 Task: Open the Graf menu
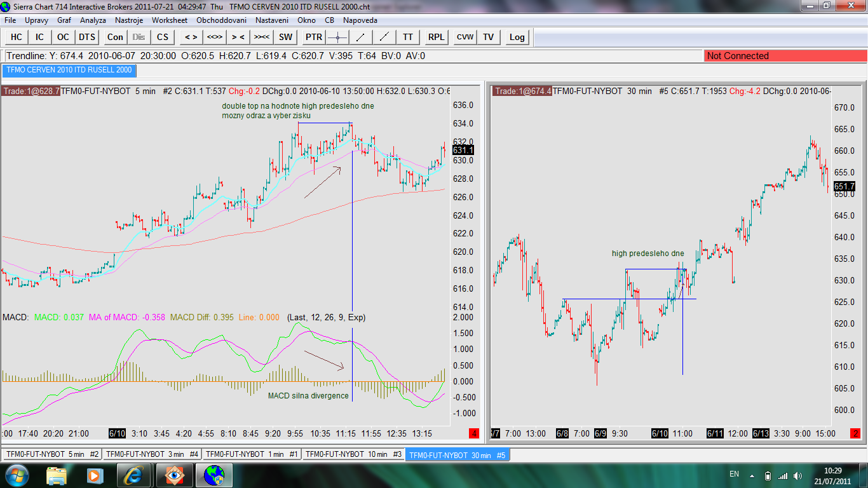point(64,20)
